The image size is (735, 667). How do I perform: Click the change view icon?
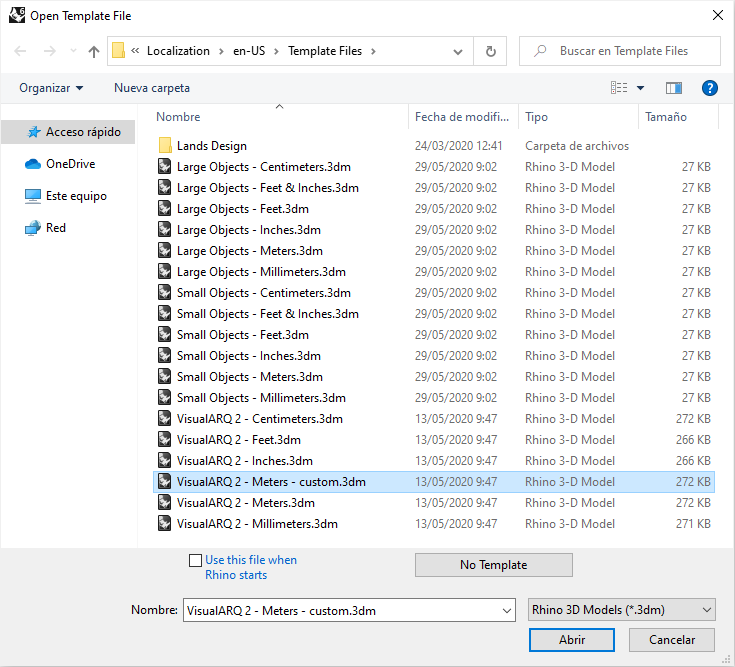coord(619,88)
